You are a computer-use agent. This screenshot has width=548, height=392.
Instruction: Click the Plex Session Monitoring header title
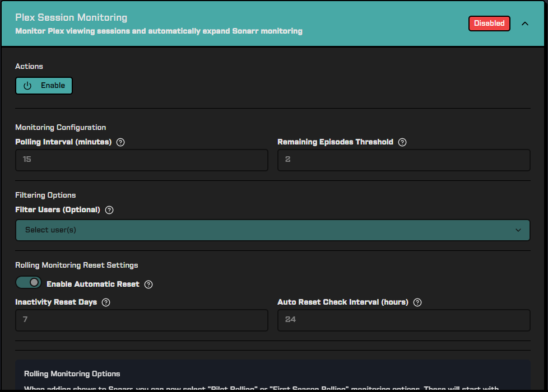coord(71,17)
